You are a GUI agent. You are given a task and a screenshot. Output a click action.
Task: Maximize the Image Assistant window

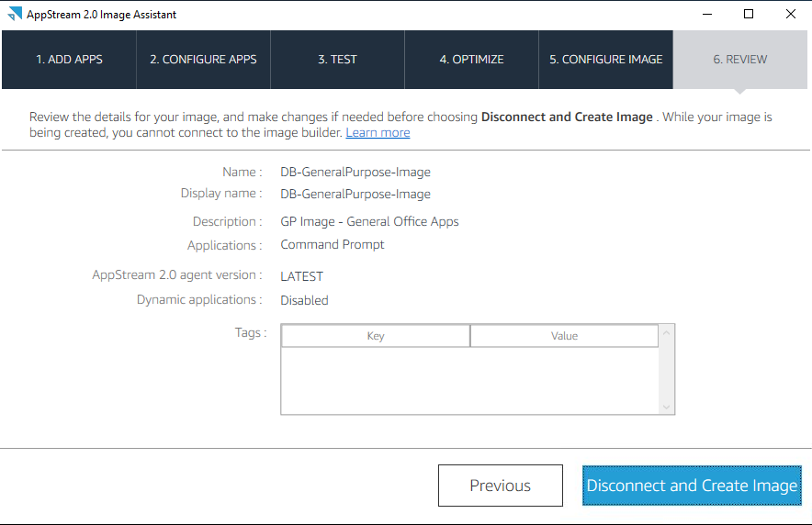[749, 14]
